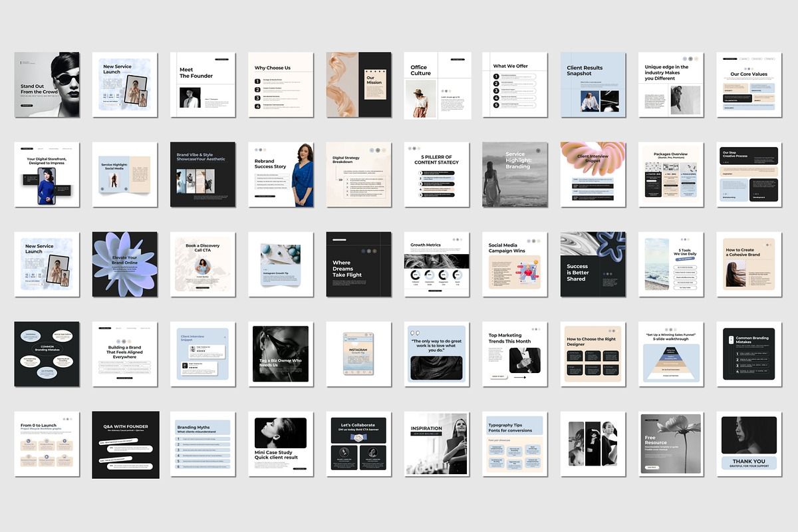Choose the "5 Pillerr of Content Stategy" template

(x=437, y=174)
